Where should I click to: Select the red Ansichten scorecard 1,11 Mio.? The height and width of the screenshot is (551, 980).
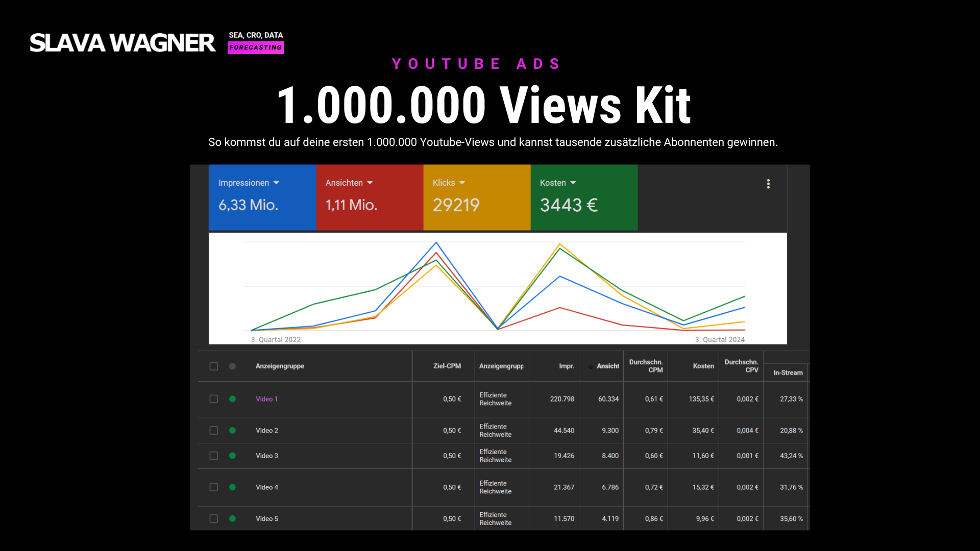click(370, 197)
